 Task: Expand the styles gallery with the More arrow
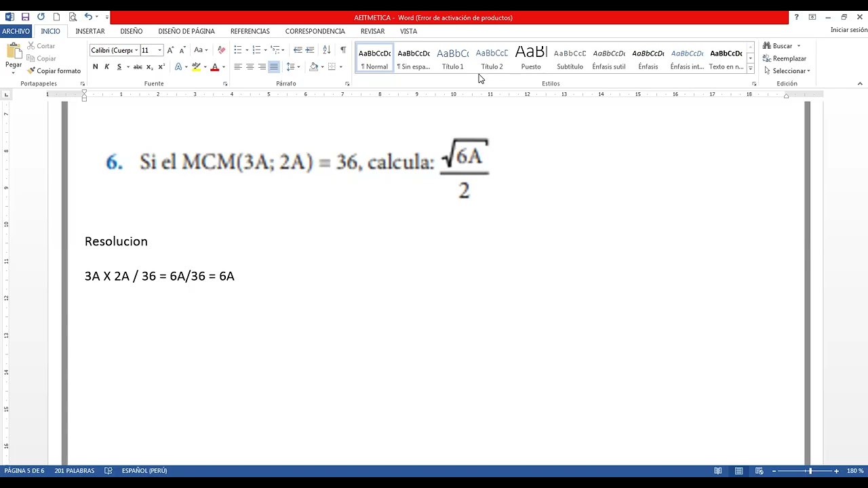(x=751, y=69)
